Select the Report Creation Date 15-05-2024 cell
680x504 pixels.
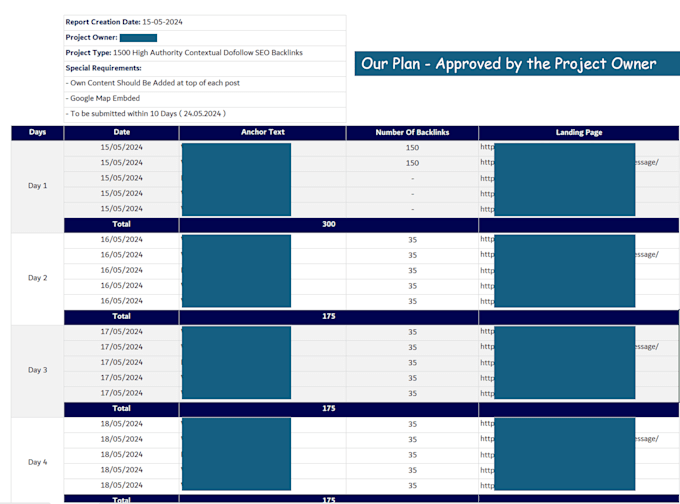pyautogui.click(x=205, y=22)
